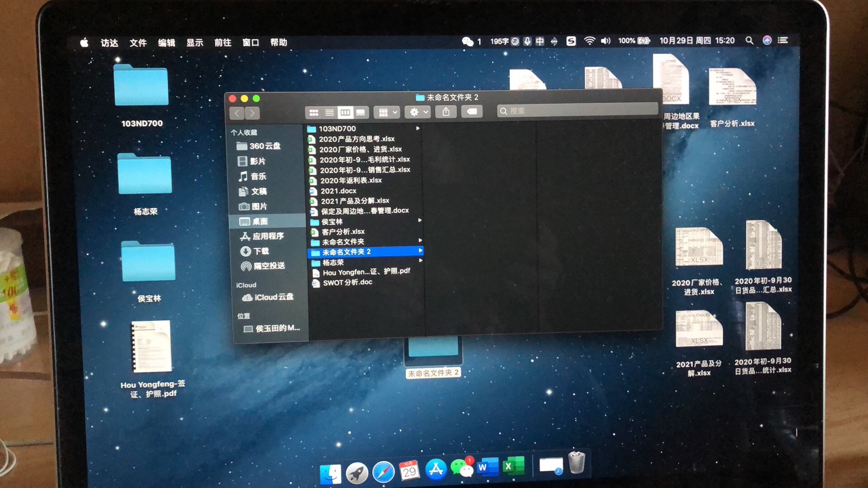This screenshot has width=868, height=488.
Task: Select SWOT分析.doc in the file list
Action: [347, 282]
